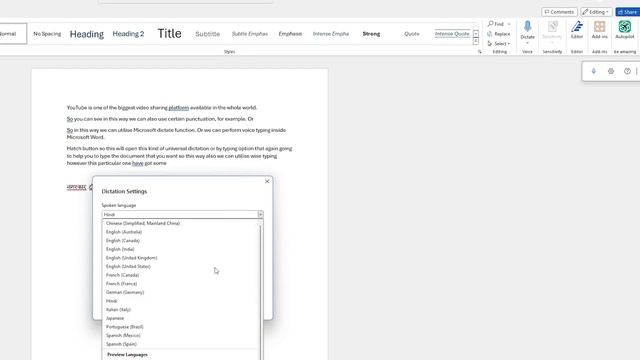640x360 pixels.
Task: Click the "Preview Languages" header in list
Action: pyautogui.click(x=127, y=355)
